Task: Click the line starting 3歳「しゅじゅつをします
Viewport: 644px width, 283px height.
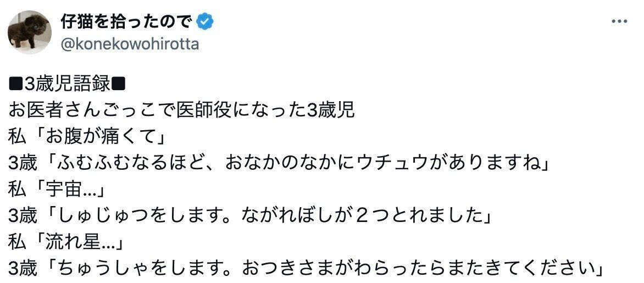Action: pos(248,216)
